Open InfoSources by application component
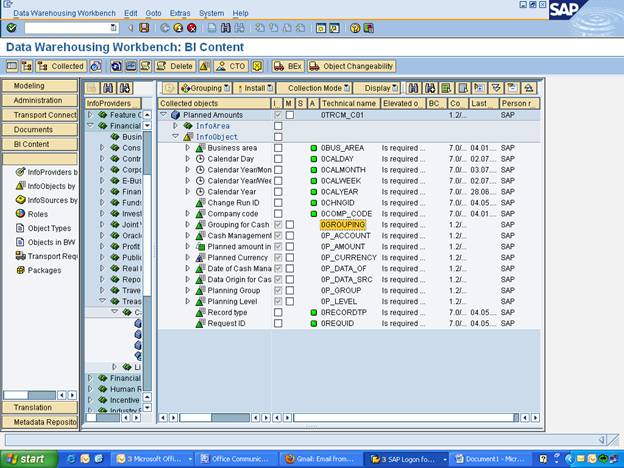624x468 pixels. coord(47,200)
